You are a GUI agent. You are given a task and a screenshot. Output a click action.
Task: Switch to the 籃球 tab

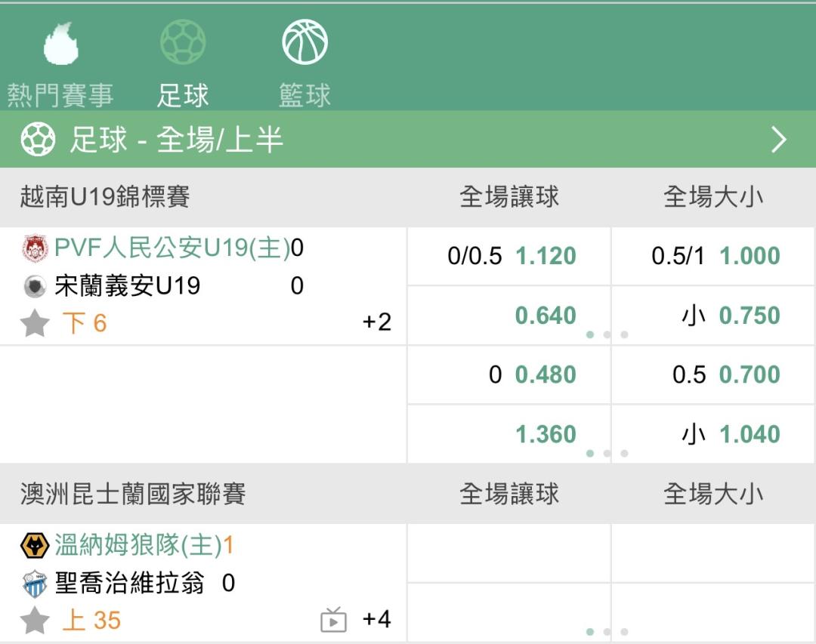[x=304, y=96]
